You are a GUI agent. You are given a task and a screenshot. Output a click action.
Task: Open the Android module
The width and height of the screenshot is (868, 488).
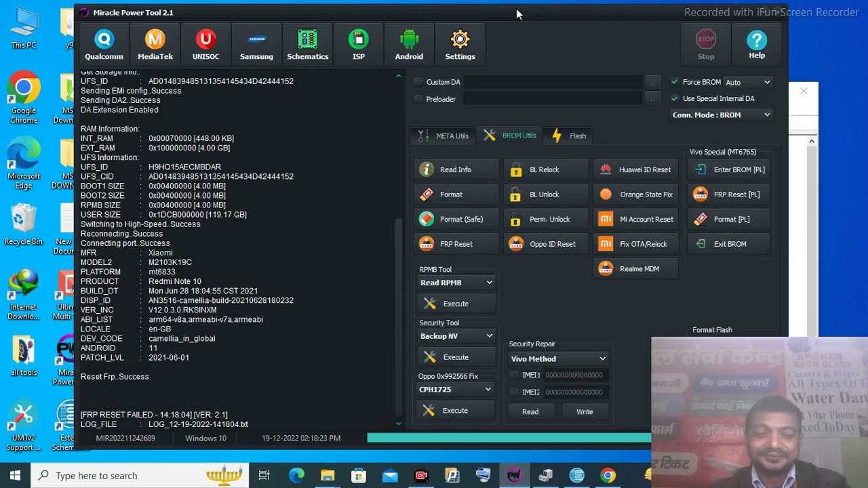point(409,45)
